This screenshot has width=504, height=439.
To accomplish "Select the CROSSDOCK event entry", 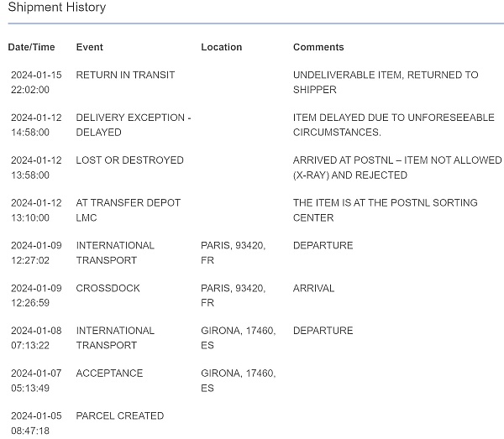I will [108, 288].
